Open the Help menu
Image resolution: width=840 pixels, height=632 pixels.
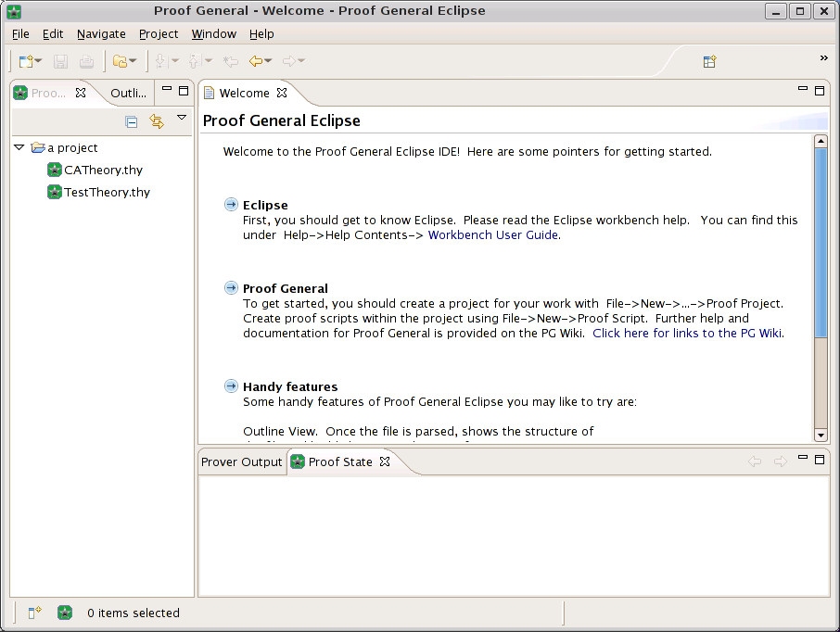[x=261, y=33]
